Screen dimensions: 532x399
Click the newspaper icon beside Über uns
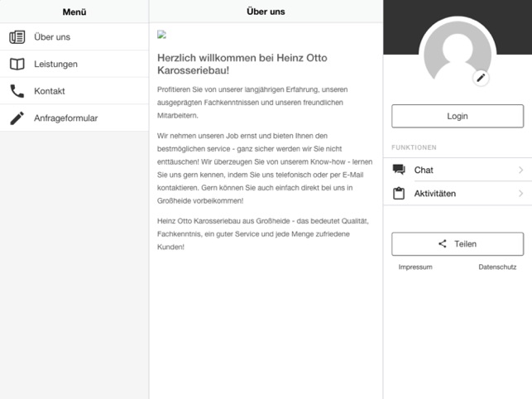[x=17, y=37]
